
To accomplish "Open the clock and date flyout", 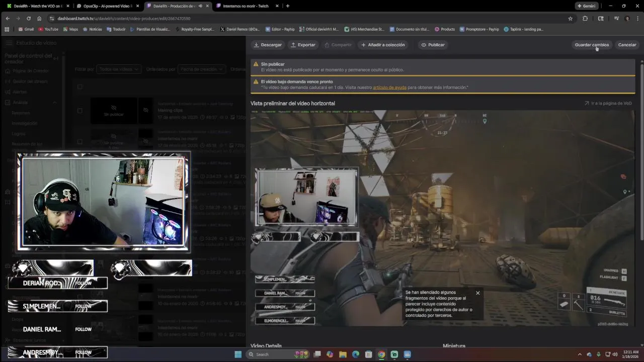I will pos(631,354).
